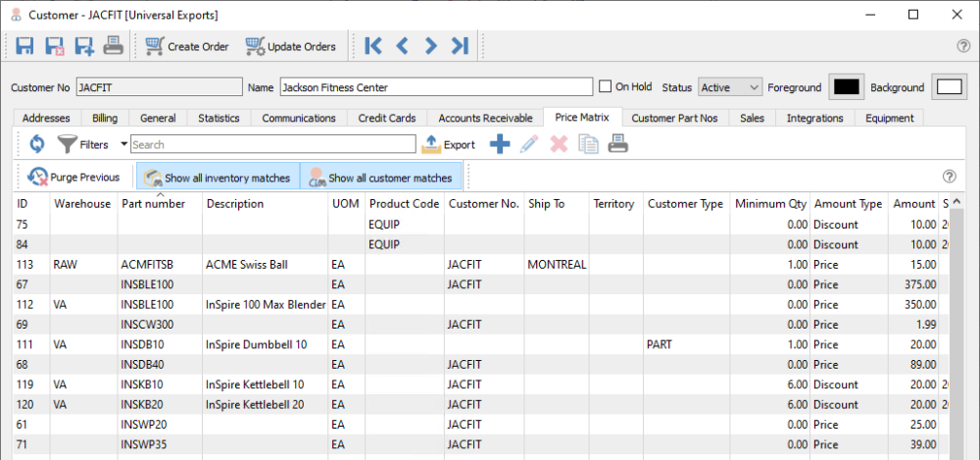This screenshot has height=460, width=980.
Task: Click the Save disk icon in toolbar
Action: pyautogui.click(x=24, y=46)
